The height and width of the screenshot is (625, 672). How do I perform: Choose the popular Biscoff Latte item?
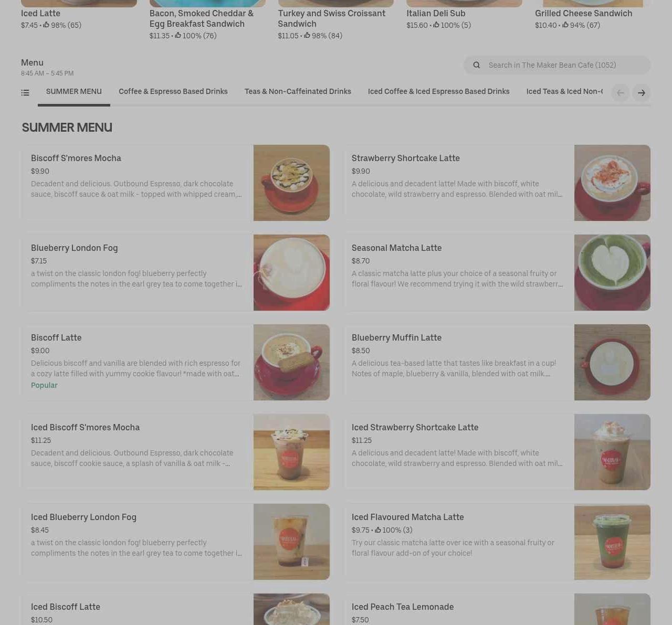pyautogui.click(x=175, y=362)
